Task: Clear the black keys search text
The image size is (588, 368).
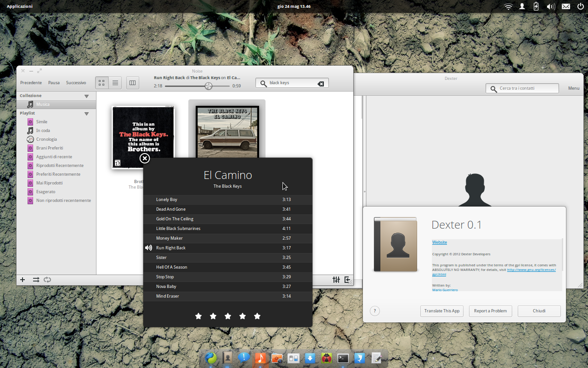Action: pyautogui.click(x=321, y=83)
